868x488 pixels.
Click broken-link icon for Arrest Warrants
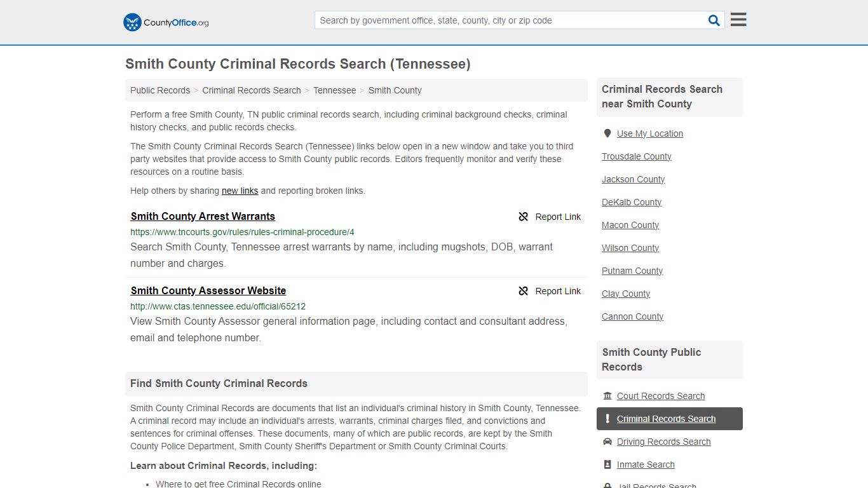(524, 217)
